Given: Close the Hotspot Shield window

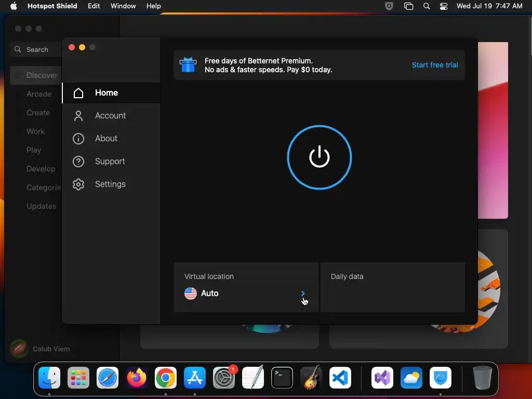Looking at the screenshot, I should 72,47.
